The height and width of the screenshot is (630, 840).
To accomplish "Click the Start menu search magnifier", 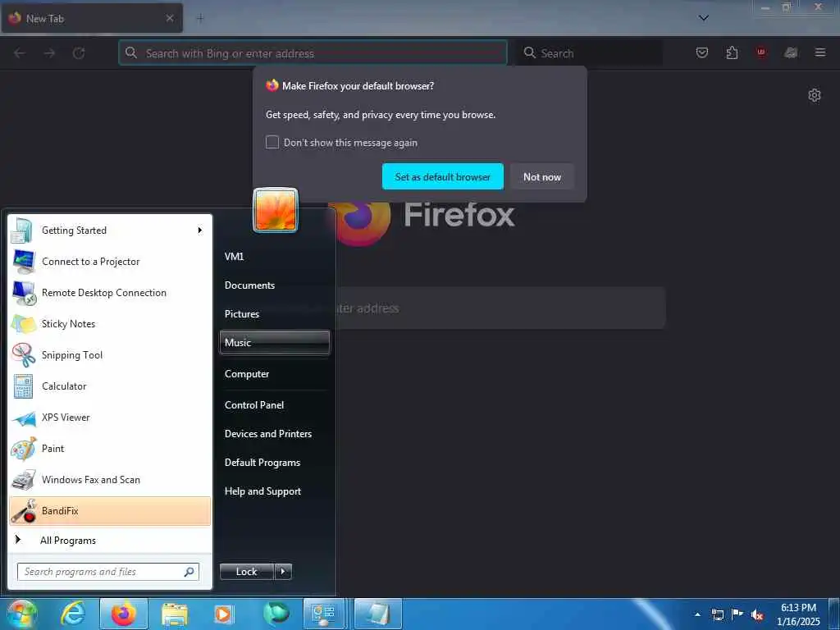I will coord(189,572).
